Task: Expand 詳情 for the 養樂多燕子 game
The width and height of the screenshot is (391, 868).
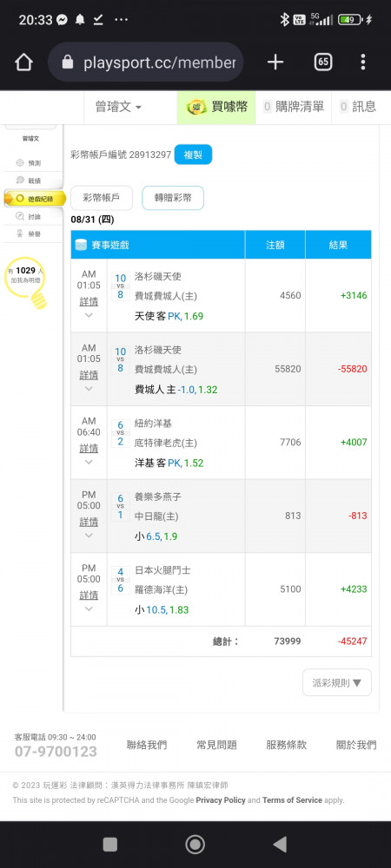Action: click(x=89, y=522)
